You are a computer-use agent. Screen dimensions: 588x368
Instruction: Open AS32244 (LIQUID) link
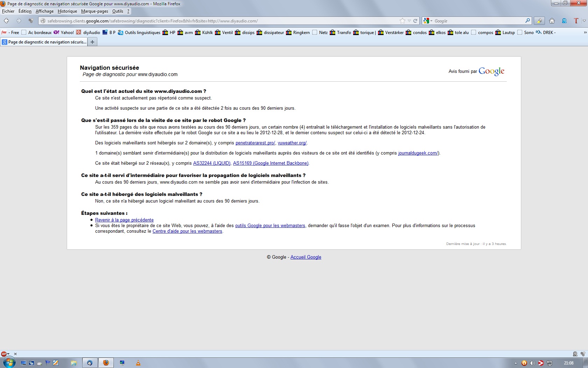coord(212,163)
